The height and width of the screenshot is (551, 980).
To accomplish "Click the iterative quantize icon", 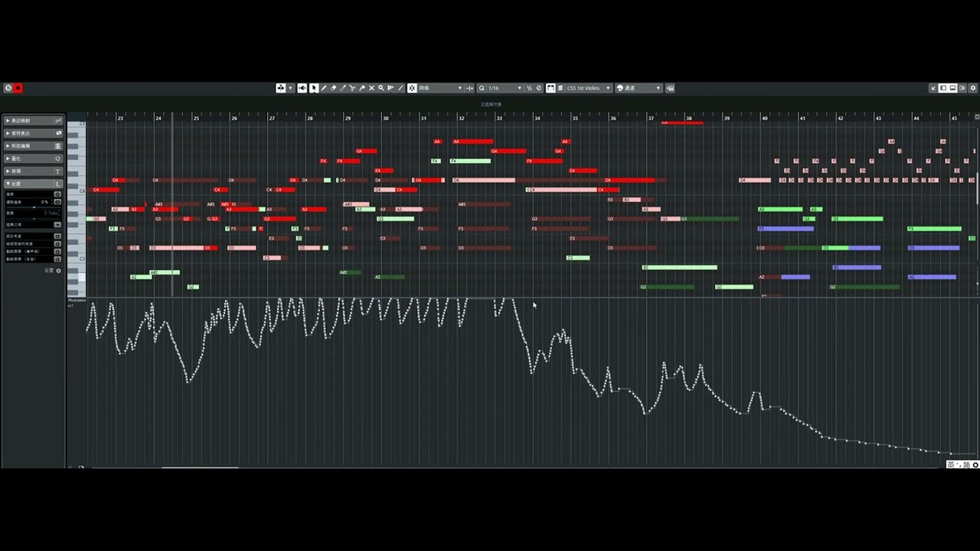I will click(528, 88).
